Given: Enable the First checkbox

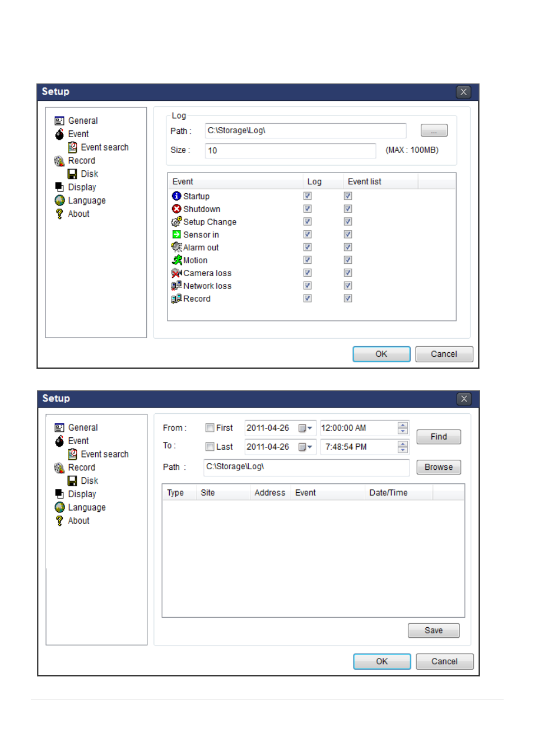Looking at the screenshot, I should coord(210,428).
